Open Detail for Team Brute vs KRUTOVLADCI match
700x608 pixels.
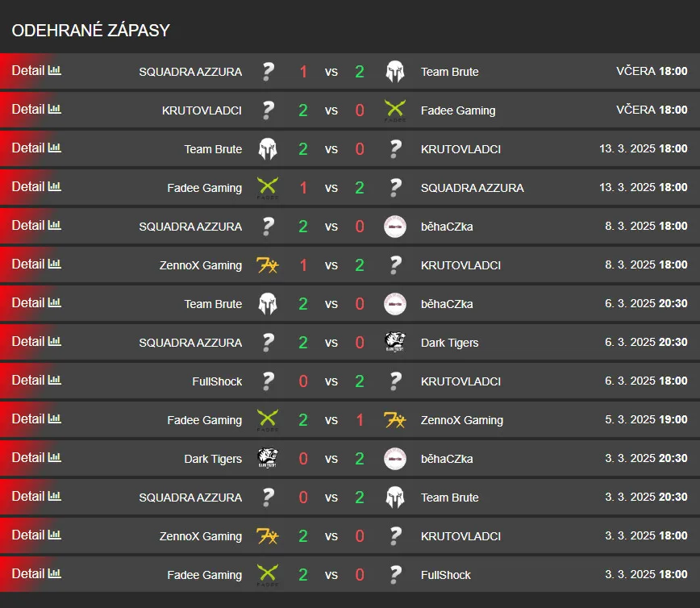point(28,148)
